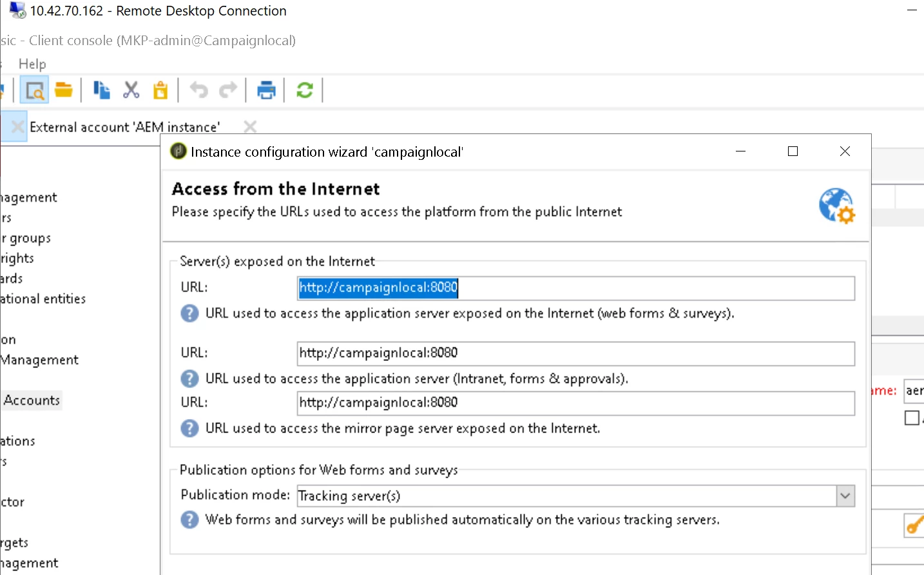Close the External account 'AEM instance' tab
This screenshot has width=924, height=575.
coord(250,126)
